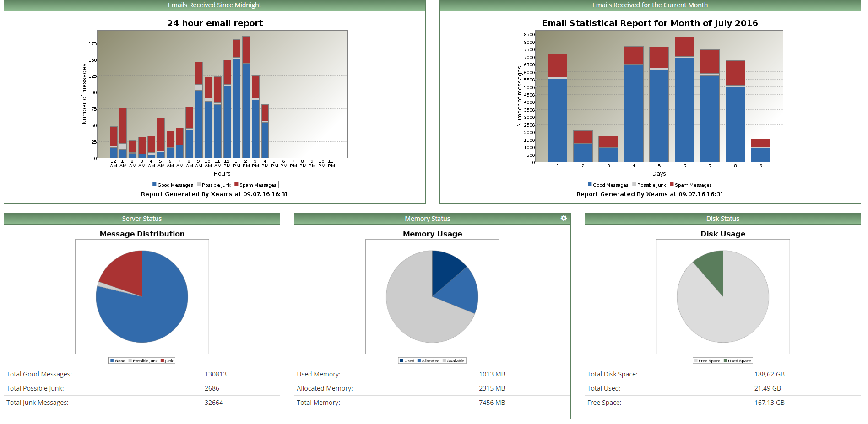Click the Total Memory value 7456 MB
The image size is (868, 424).
click(x=492, y=403)
